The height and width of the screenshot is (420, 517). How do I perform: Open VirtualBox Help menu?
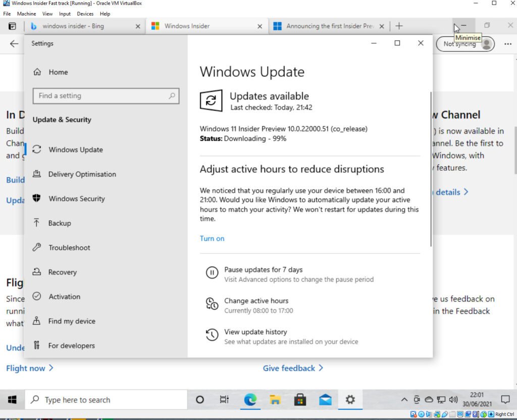coord(105,14)
